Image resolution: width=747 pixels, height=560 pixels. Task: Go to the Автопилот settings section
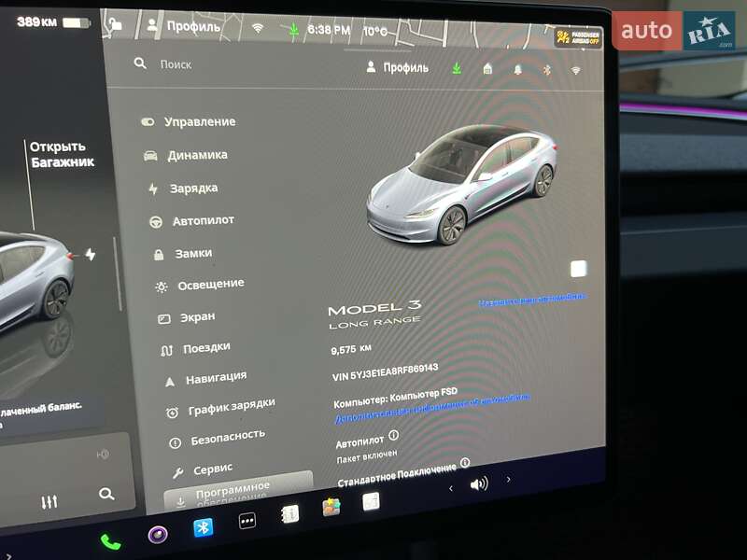pyautogui.click(x=203, y=221)
